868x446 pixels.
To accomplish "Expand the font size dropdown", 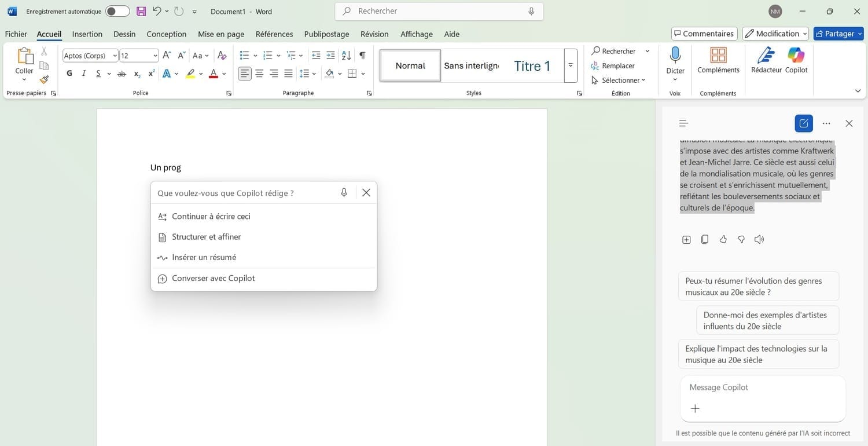I will (x=155, y=56).
